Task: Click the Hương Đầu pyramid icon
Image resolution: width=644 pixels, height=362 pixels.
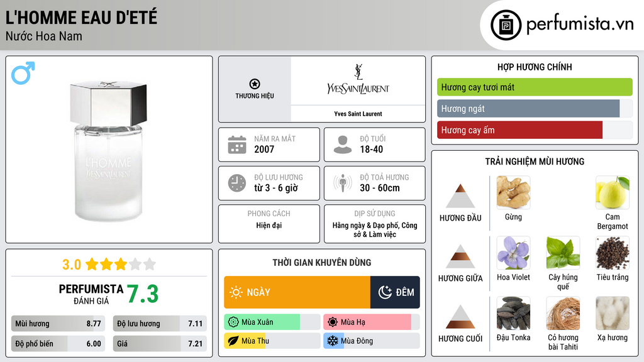Action: (460, 196)
